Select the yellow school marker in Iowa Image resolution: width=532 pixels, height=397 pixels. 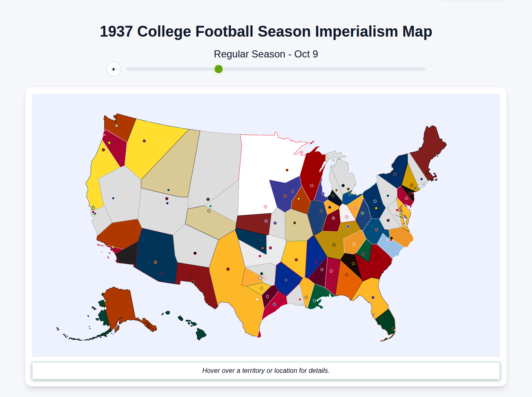298,198
